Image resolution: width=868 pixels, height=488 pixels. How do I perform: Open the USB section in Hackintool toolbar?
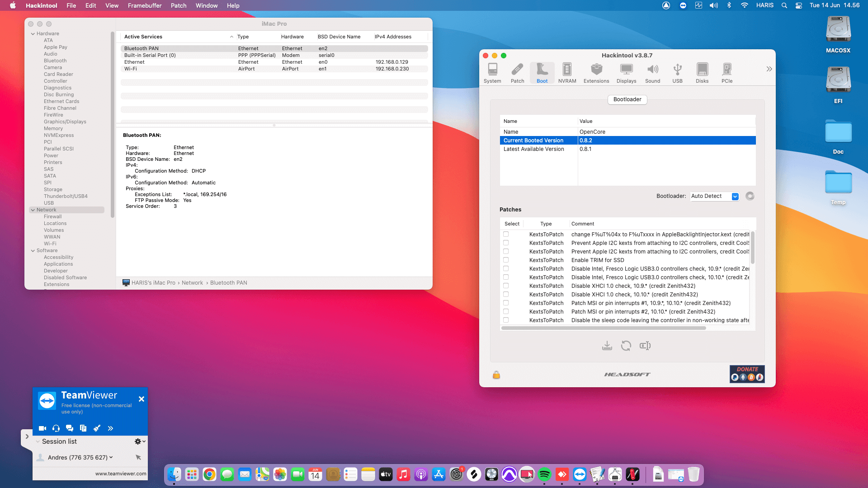677,73
